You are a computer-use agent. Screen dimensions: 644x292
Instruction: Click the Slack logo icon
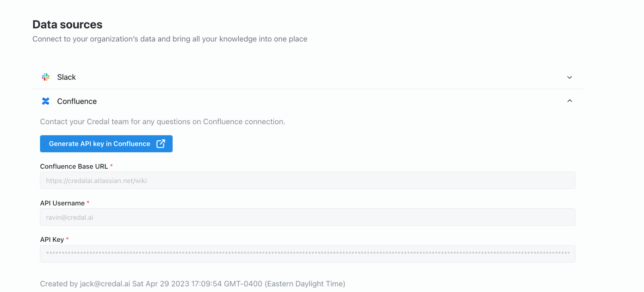click(x=46, y=77)
